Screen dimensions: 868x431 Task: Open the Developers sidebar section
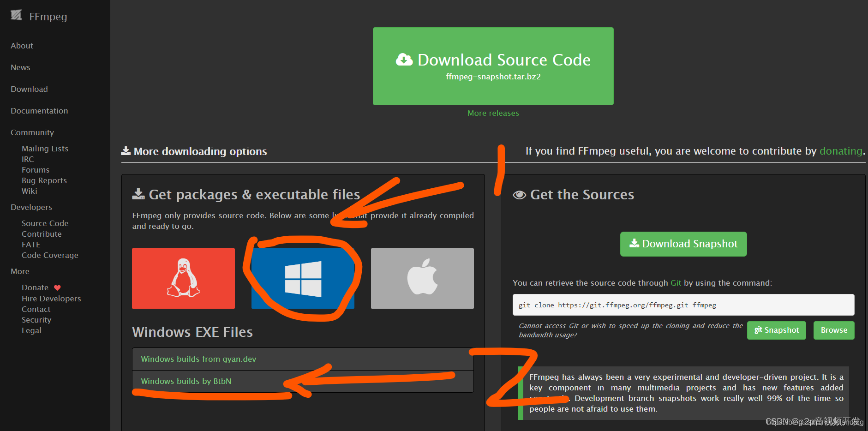coord(31,207)
